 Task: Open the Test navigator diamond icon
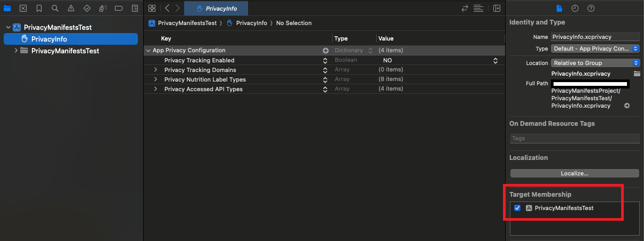click(87, 9)
